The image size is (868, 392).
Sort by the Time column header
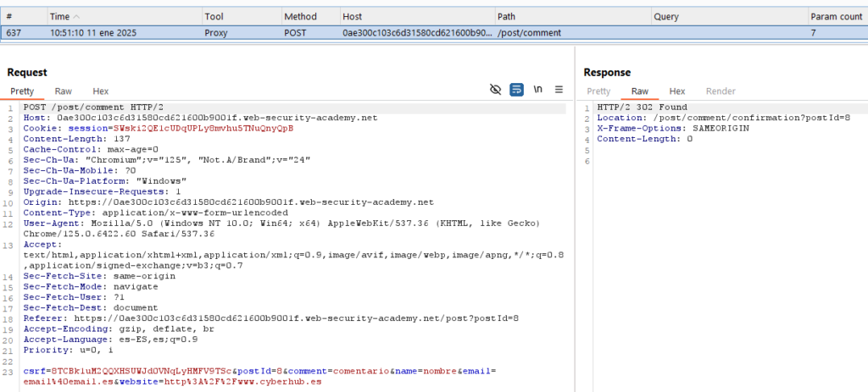click(x=123, y=17)
